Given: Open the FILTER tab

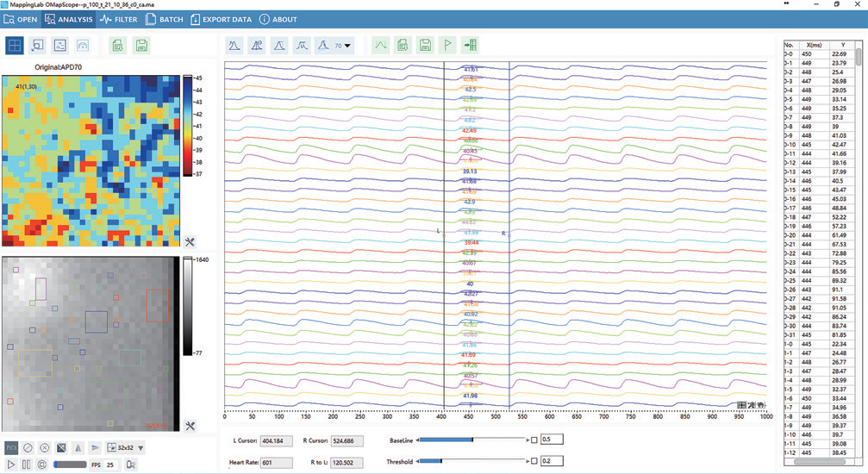Looking at the screenshot, I should coord(119,19).
